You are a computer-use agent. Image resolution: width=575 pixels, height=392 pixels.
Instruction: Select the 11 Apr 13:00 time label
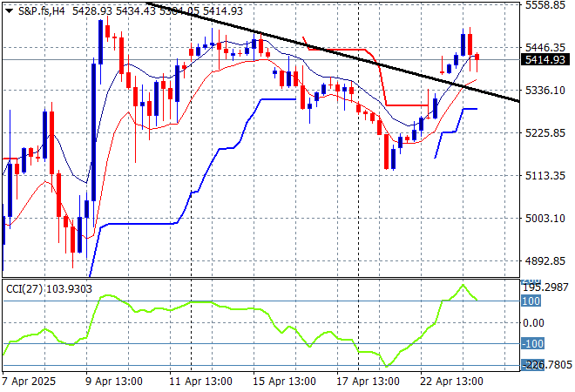tap(200, 382)
